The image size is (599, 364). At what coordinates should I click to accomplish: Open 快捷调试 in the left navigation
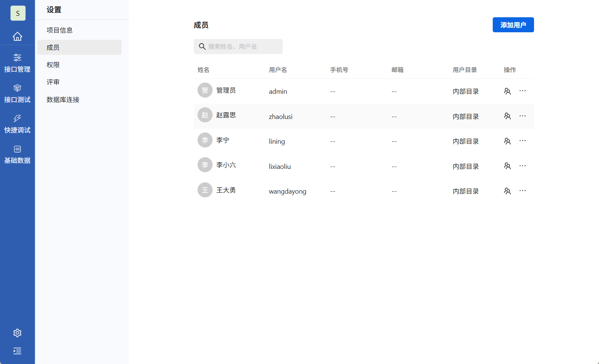17,124
